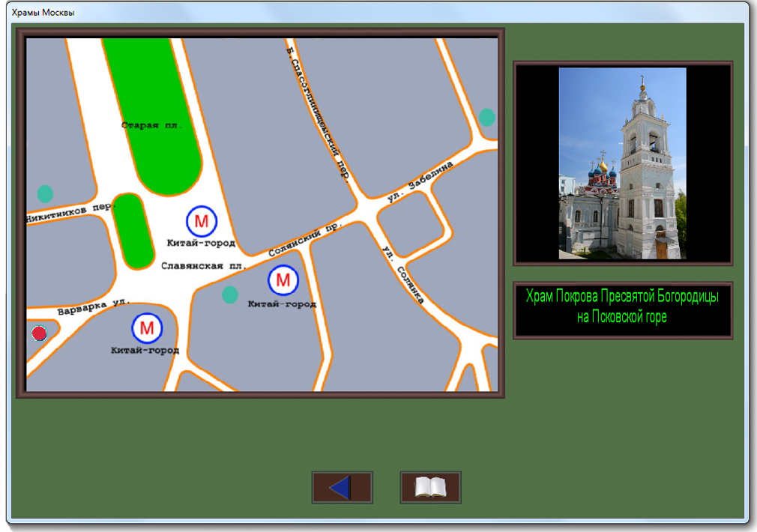Viewport: 757px width, 532px height.
Task: Click the Славянская пл. map label
Action: click(203, 266)
